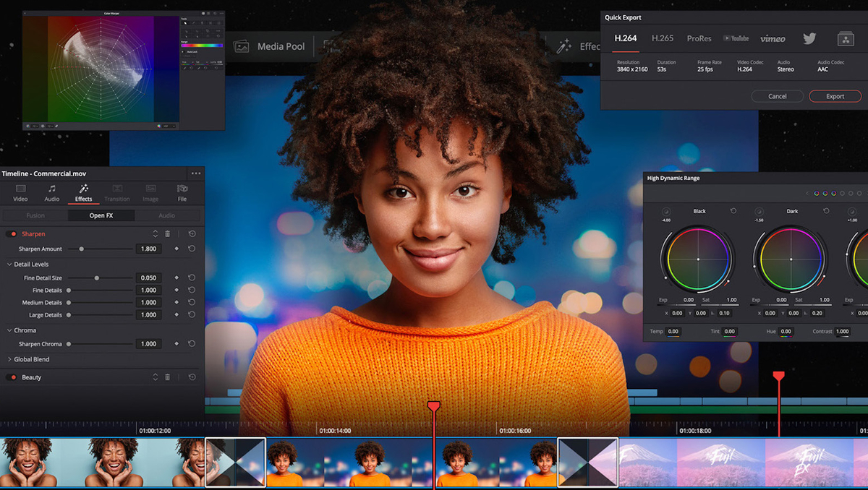The height and width of the screenshot is (490, 868).
Task: Add keyframe for Sharpen Amount
Action: coord(176,249)
